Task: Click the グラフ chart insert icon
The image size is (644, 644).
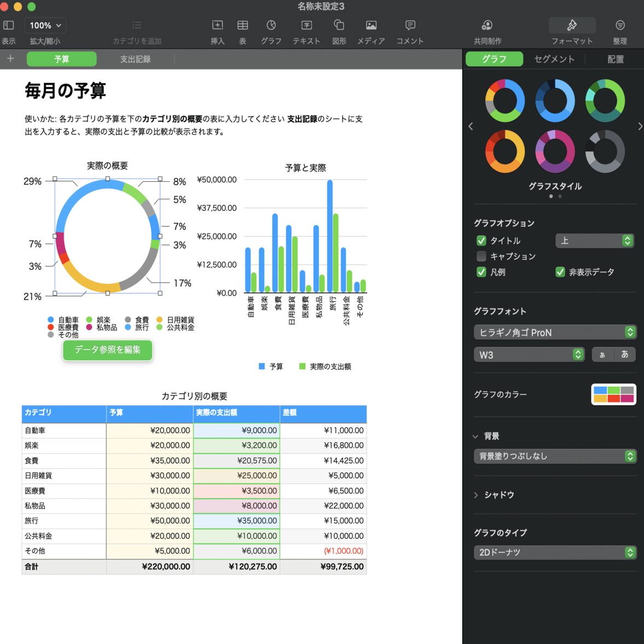Action: tap(272, 25)
